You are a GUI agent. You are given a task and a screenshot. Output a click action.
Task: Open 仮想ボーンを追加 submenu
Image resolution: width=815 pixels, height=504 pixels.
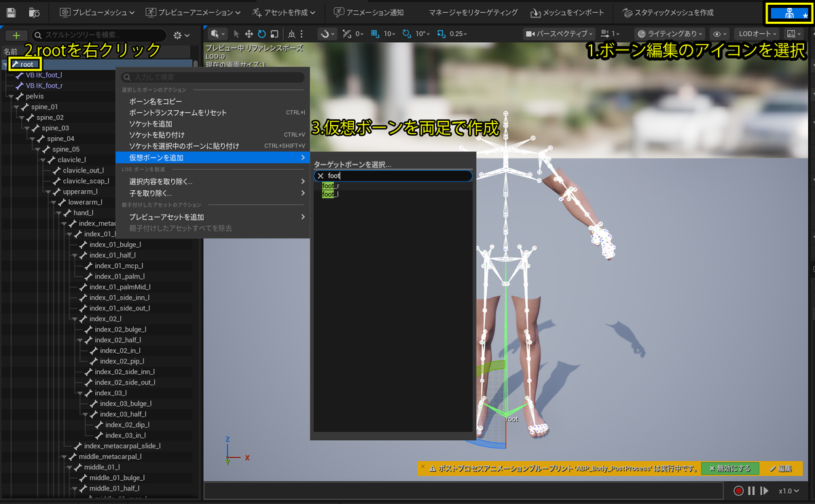point(213,158)
